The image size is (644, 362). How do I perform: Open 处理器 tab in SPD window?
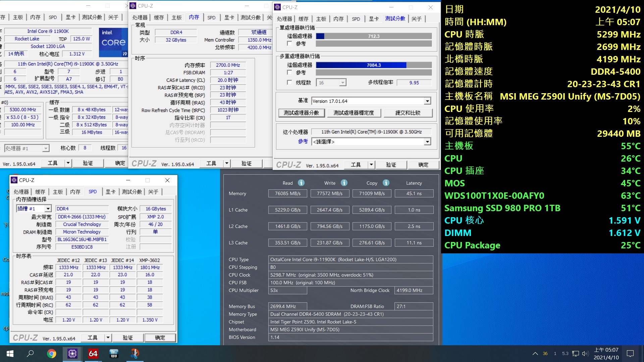coord(21,191)
